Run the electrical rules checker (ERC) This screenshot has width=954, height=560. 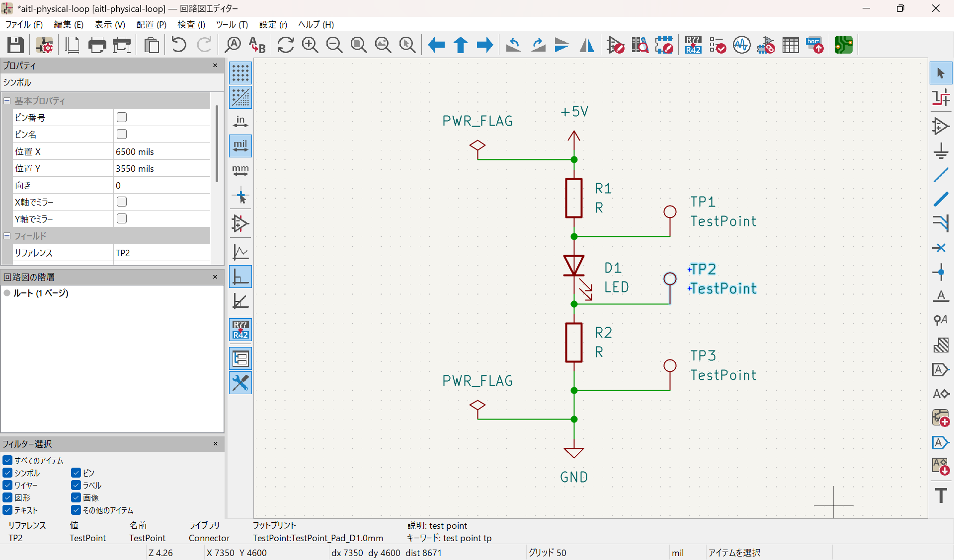(x=717, y=45)
